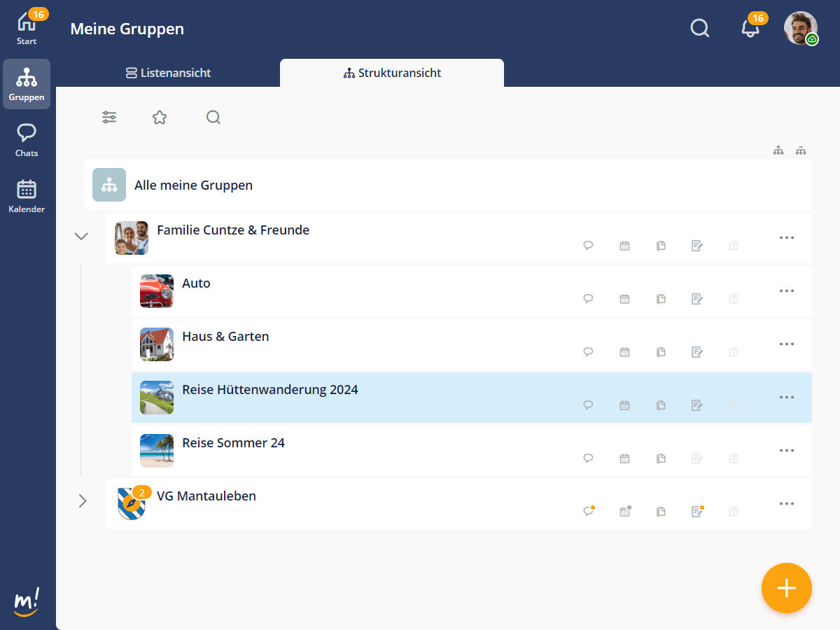This screenshot has height=630, width=840.
Task: Open more options for Reise Hüttenwanderung 2024
Action: click(787, 397)
